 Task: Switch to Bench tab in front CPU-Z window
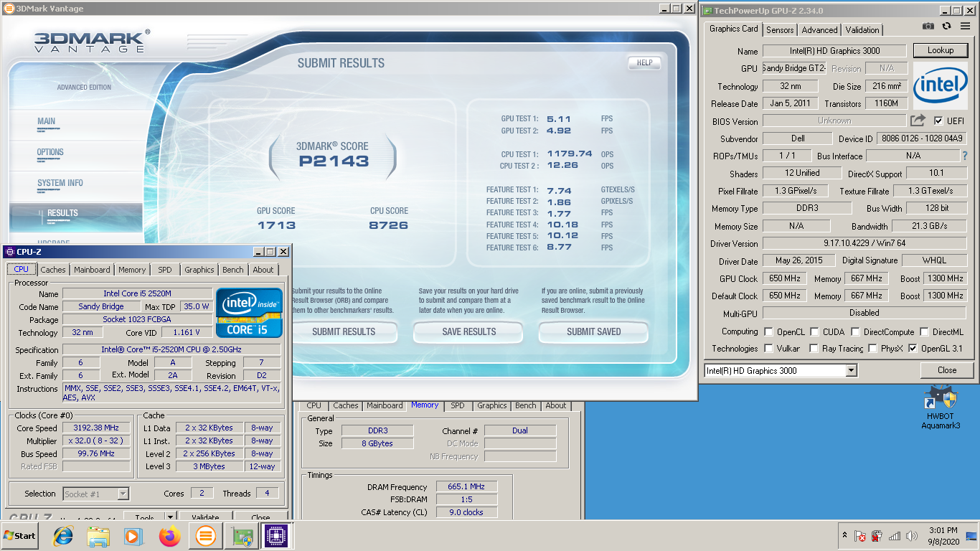pos(233,270)
